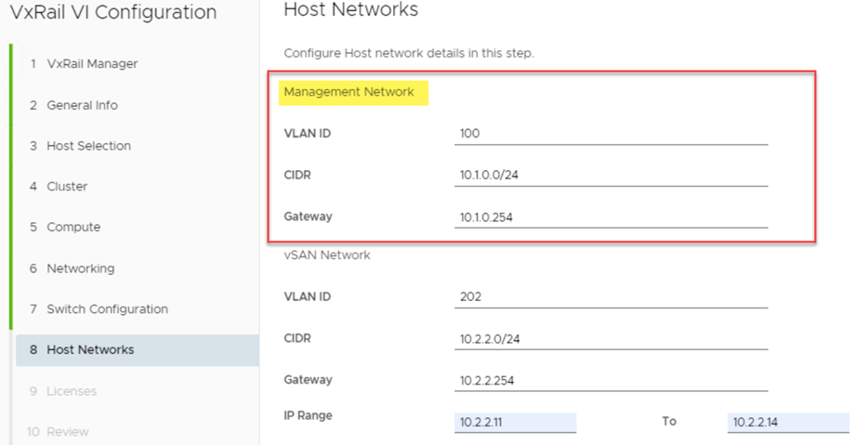Image resolution: width=868 pixels, height=445 pixels.
Task: Focus the Management Network Gateway field
Action: point(611,217)
